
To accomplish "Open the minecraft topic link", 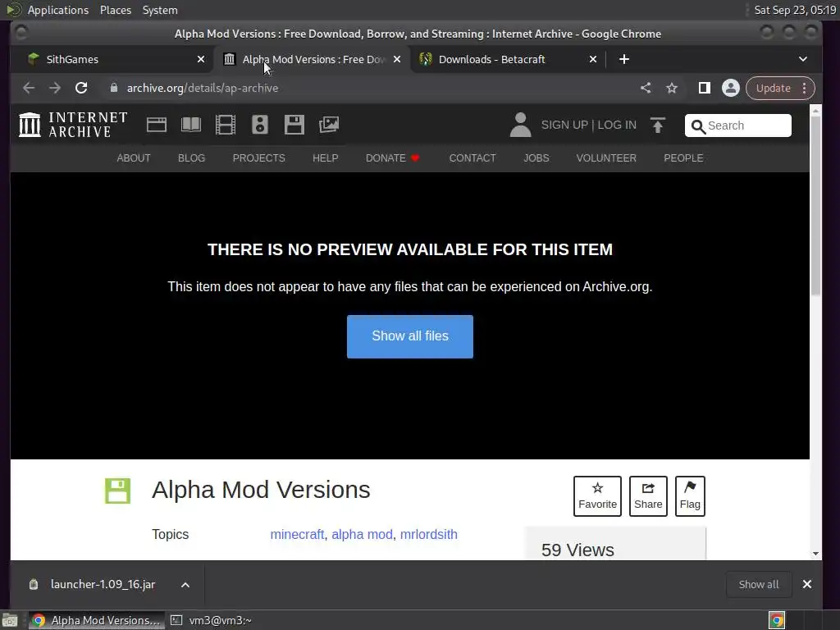I will 297,534.
